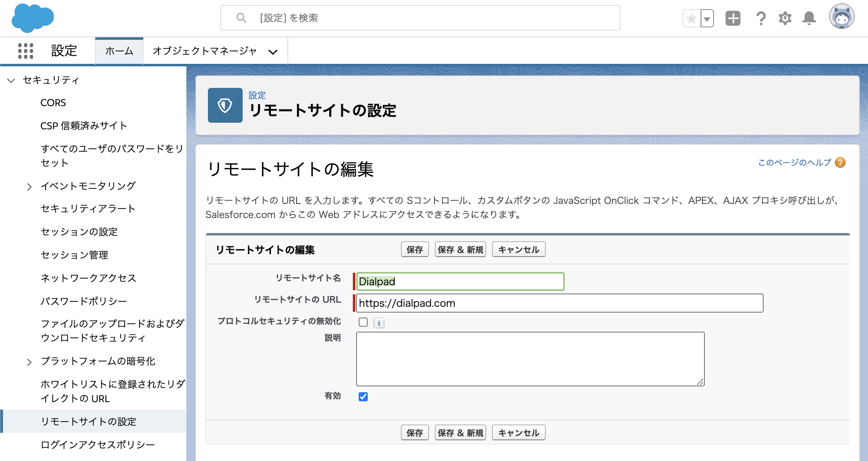This screenshot has width=868, height=461.
Task: Click the shield icon in the page header
Action: pos(225,105)
